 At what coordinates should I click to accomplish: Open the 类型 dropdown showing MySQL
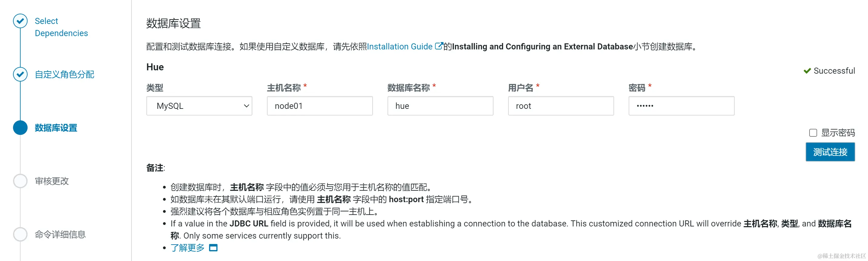(x=199, y=106)
